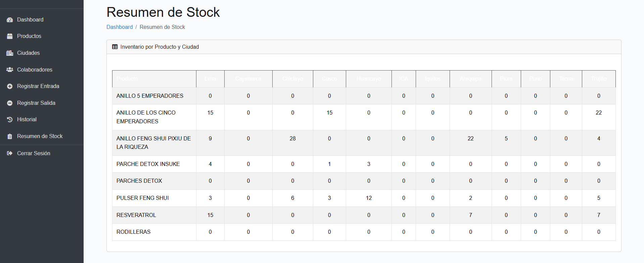Click the PULSER FENG SHUI row name
Screen dimensions: 644x263
click(143, 198)
